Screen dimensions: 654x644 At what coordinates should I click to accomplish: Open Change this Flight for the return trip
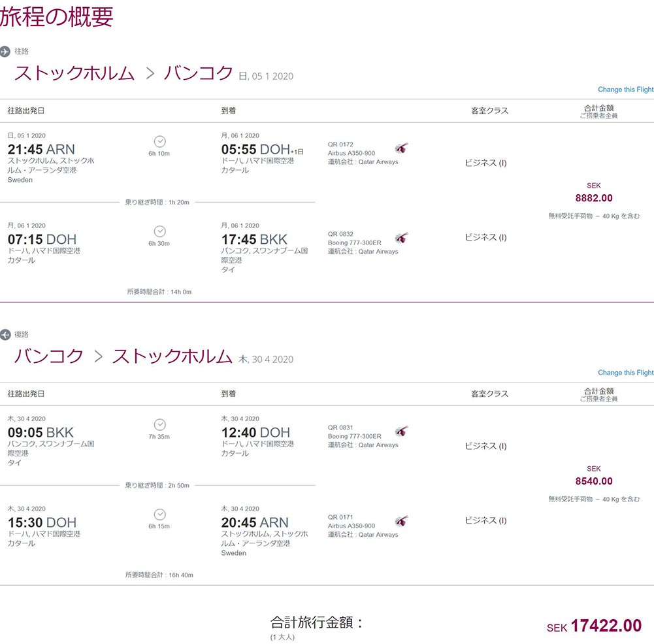(626, 372)
